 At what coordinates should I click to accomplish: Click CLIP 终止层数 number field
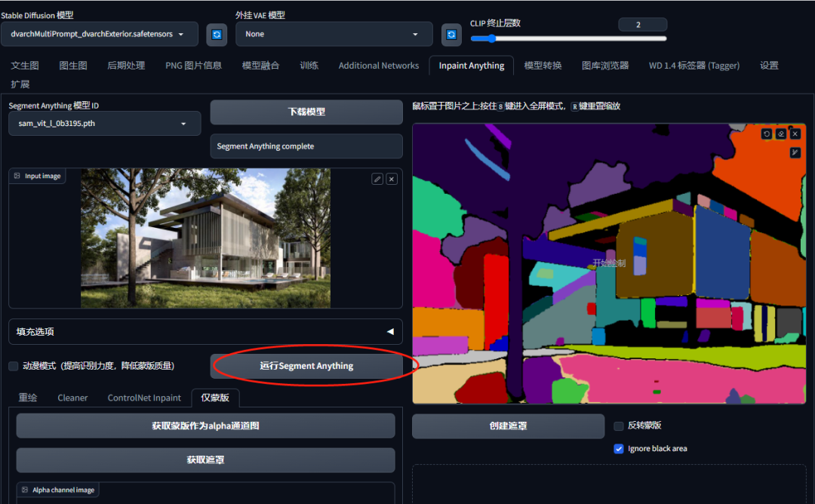point(642,24)
